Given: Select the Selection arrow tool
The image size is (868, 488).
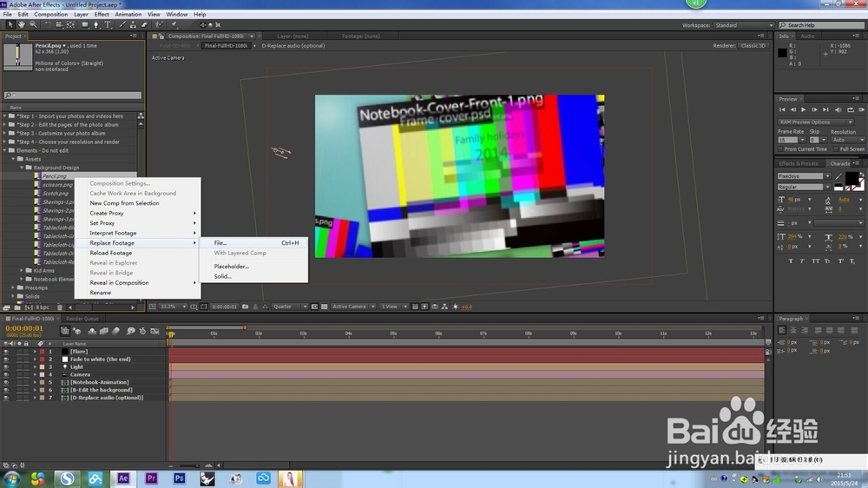Looking at the screenshot, I should pyautogui.click(x=10, y=25).
